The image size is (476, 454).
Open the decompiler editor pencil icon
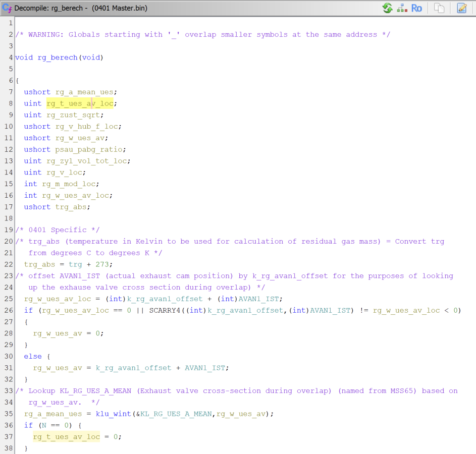[461, 8]
